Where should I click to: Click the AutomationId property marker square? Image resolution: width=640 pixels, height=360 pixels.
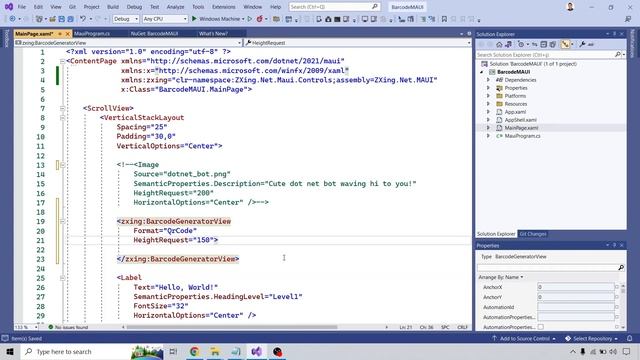coord(617,307)
